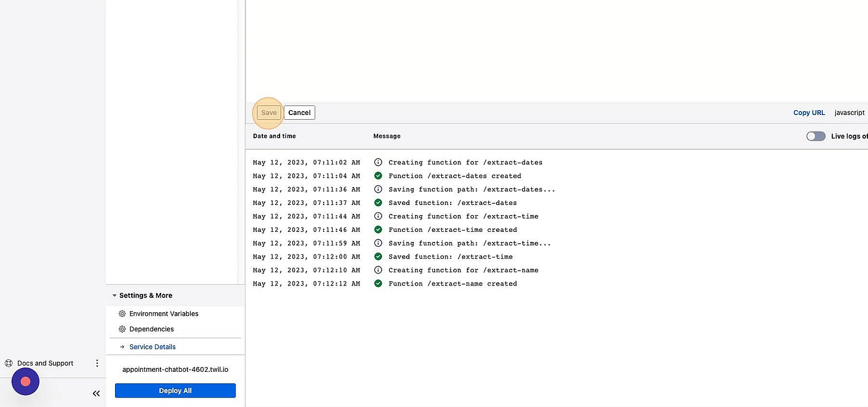Click timestamp May 12, 2023, 07:12:10 AM
This screenshot has height=407, width=868.
tap(306, 270)
